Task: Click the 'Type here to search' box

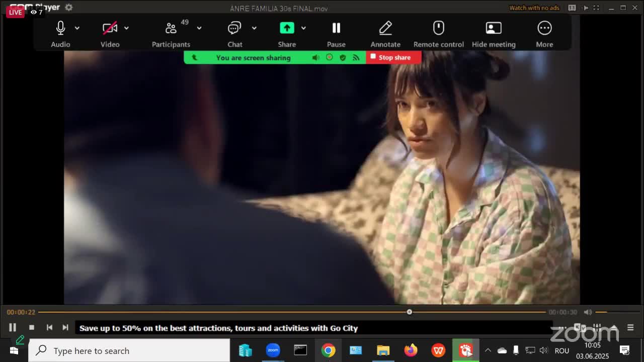Action: point(129,350)
